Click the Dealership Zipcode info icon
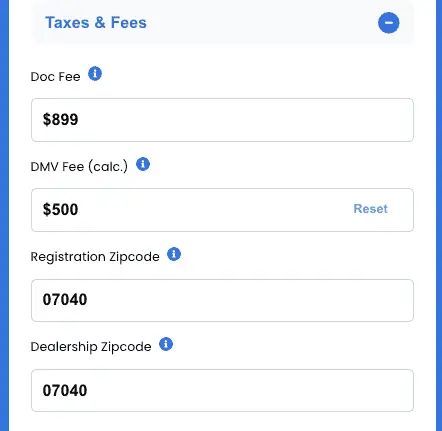 tap(166, 344)
